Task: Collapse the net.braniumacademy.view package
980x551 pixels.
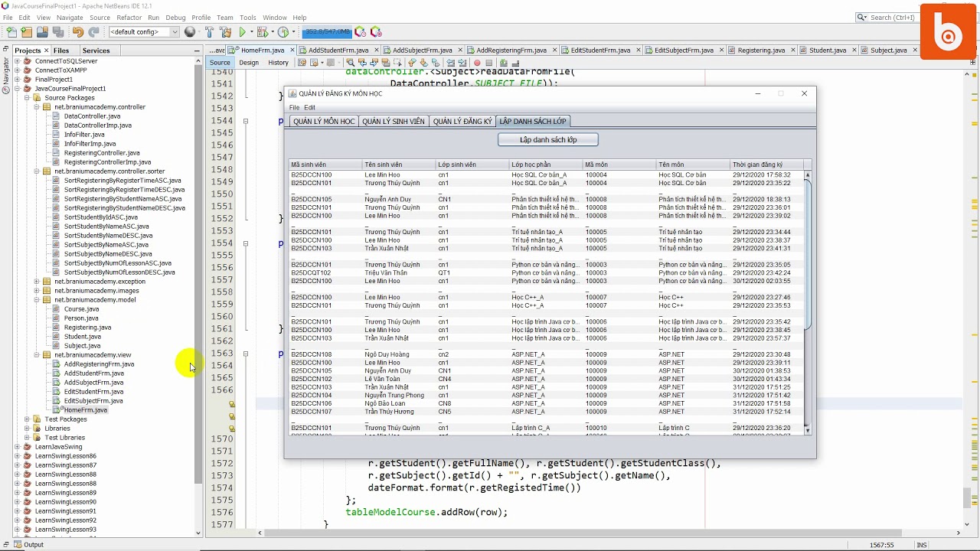Action: coord(37,355)
